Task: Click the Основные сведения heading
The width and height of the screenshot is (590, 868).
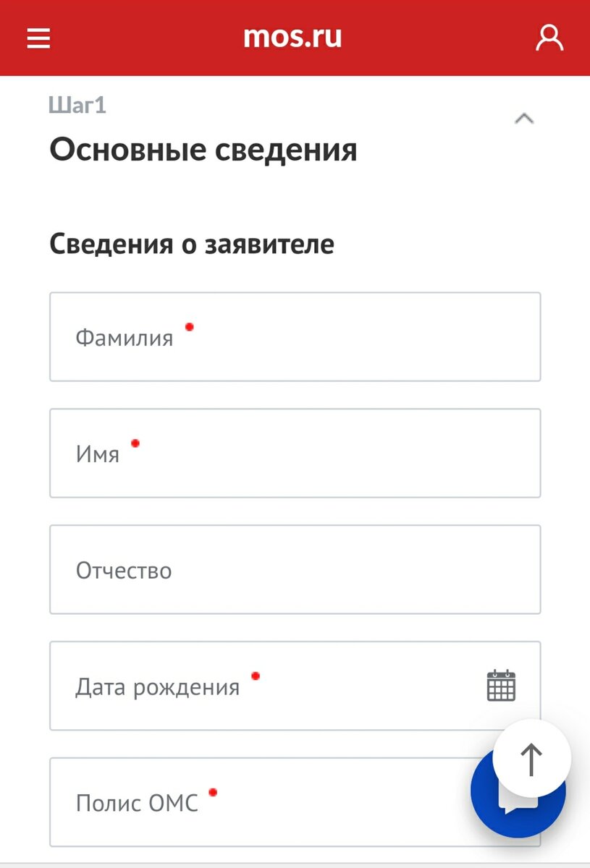Action: coord(203,150)
